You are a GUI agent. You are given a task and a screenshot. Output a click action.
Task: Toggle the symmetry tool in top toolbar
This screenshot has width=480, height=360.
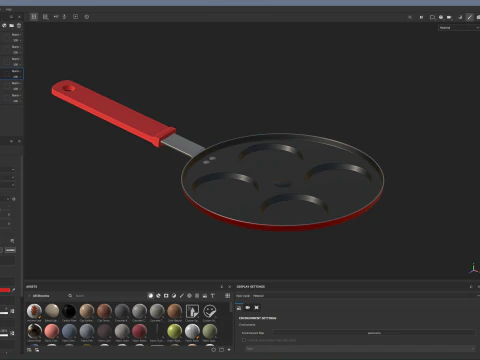tap(56, 17)
